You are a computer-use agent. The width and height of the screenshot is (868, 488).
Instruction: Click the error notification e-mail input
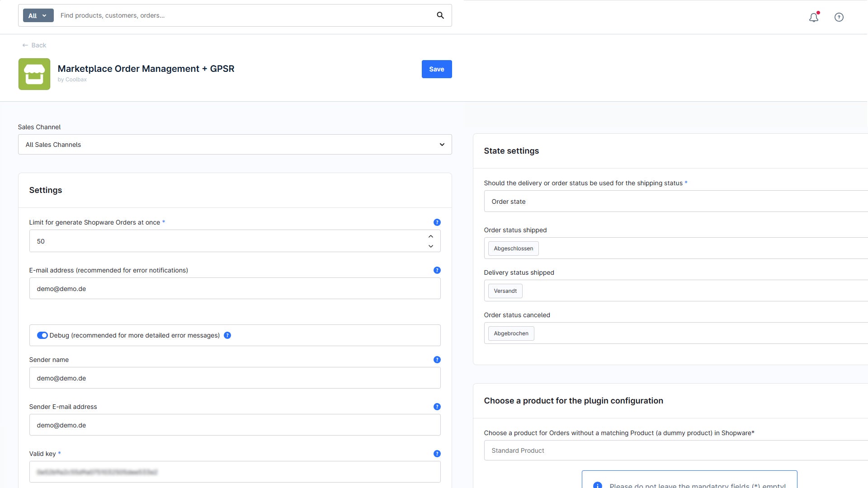point(235,288)
